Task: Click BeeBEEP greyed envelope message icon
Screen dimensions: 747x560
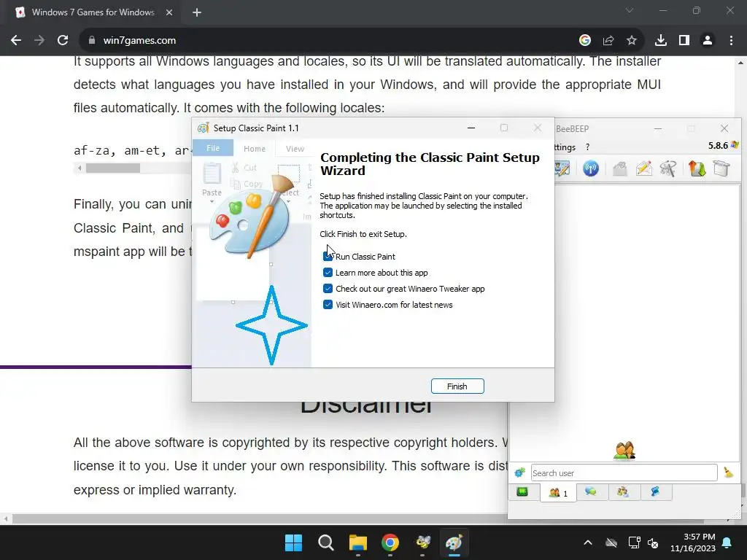Action: [619, 168]
